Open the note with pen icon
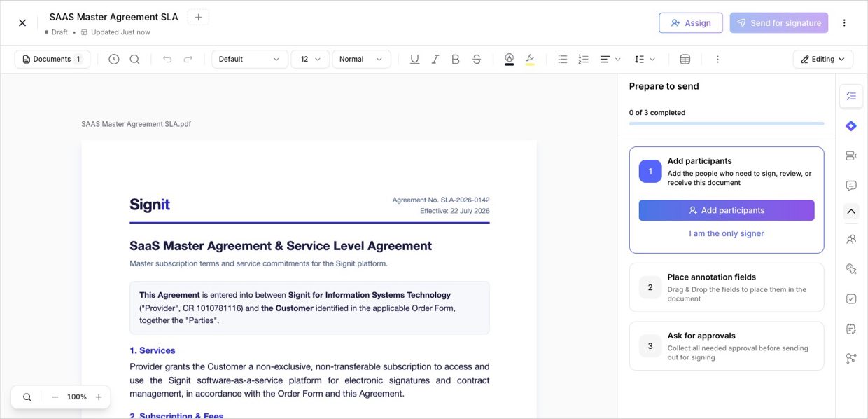This screenshot has width=868, height=419. (851, 329)
